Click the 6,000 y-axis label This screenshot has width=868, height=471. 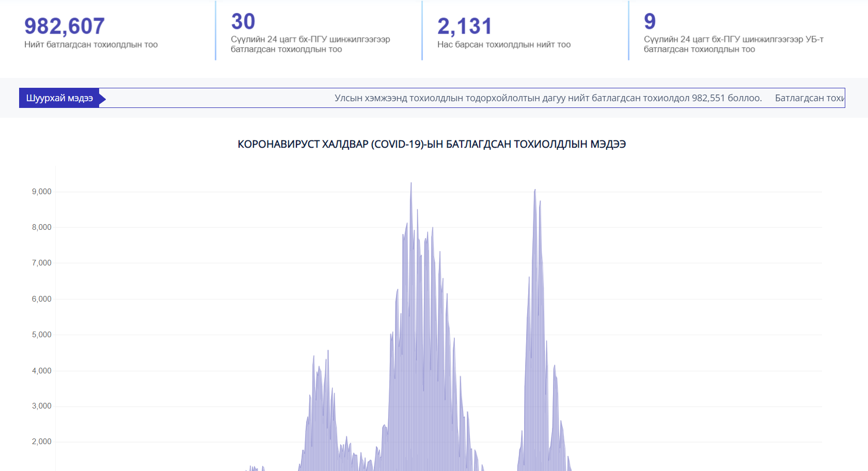point(42,299)
